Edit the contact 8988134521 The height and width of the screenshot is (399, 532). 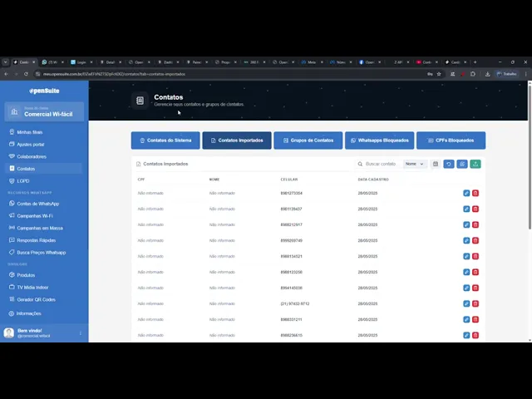pyautogui.click(x=466, y=256)
